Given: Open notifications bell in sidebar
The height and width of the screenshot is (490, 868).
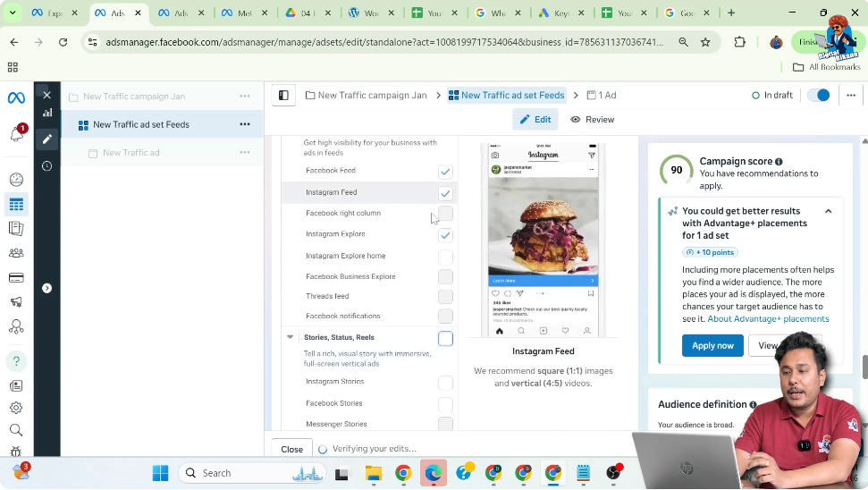Looking at the screenshot, I should pyautogui.click(x=17, y=133).
